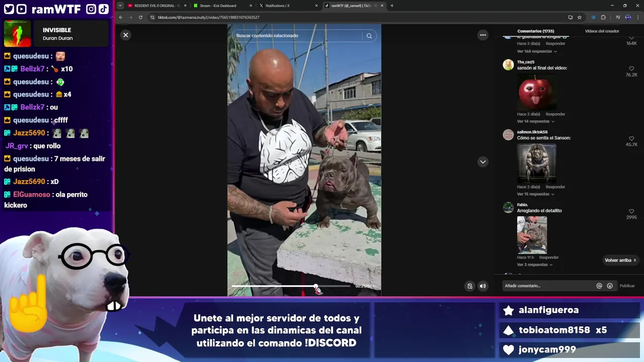Click the Volver arriba button
This screenshot has width=644, height=362.
coord(620,260)
